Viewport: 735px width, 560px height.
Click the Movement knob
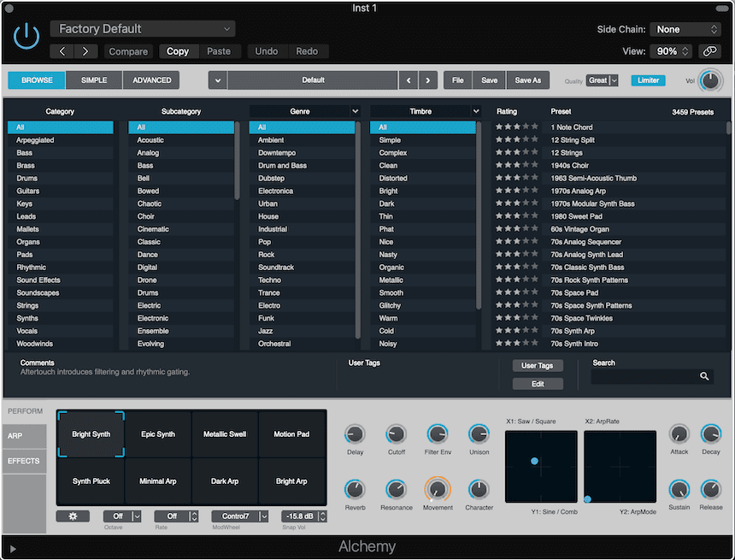438,490
